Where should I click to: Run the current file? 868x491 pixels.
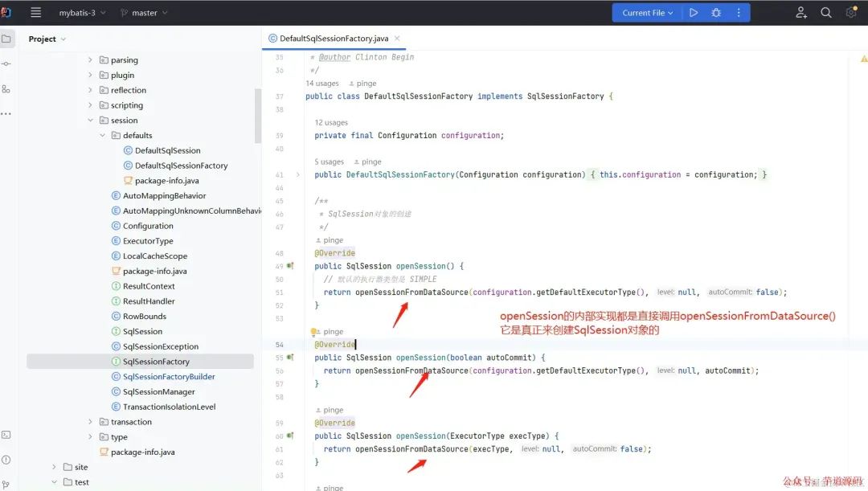(694, 13)
